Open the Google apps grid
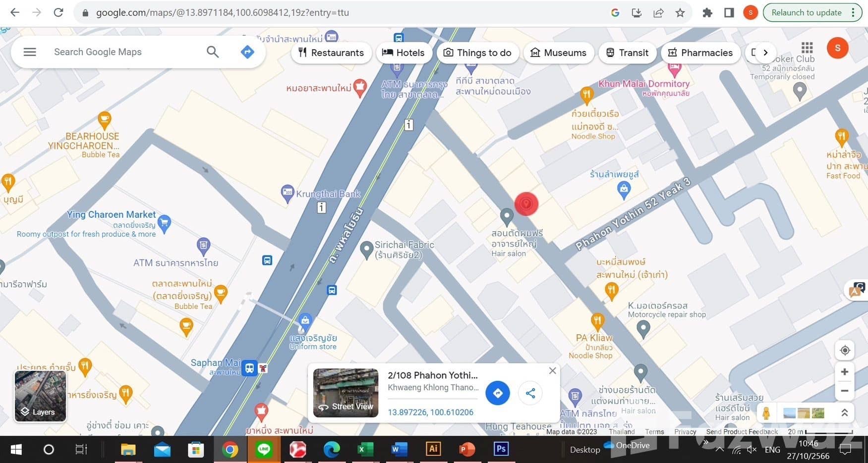This screenshot has height=463, width=868. (x=807, y=48)
